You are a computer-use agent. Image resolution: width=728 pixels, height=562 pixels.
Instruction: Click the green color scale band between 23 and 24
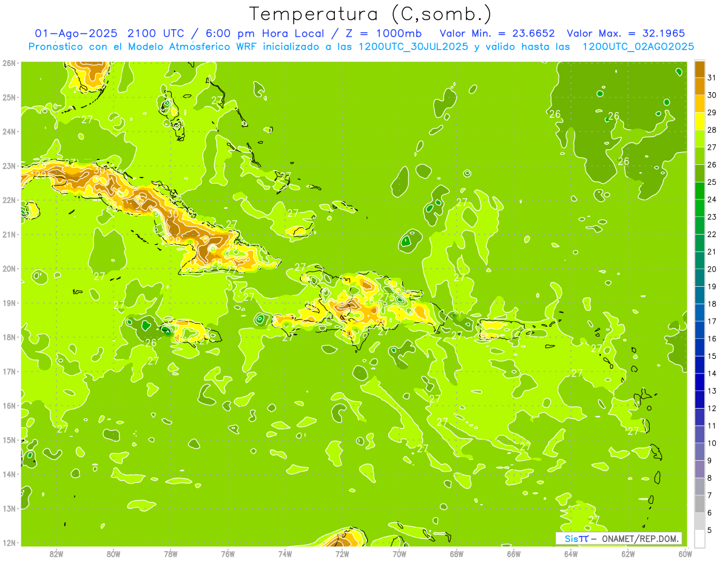699,208
